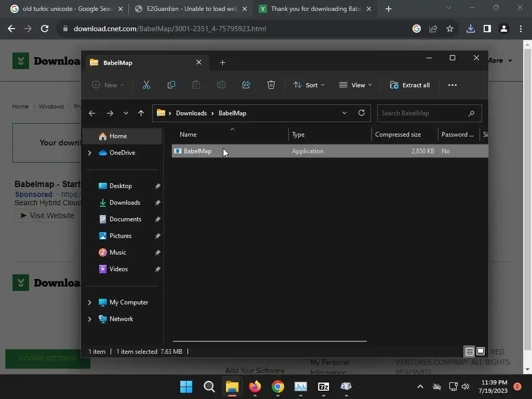
Task: Open taskbar Search
Action: click(209, 387)
